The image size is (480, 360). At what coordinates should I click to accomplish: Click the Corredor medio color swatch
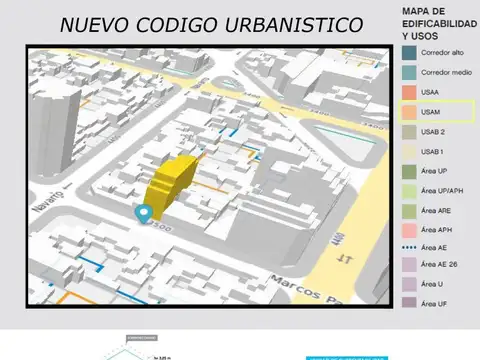click(x=409, y=72)
